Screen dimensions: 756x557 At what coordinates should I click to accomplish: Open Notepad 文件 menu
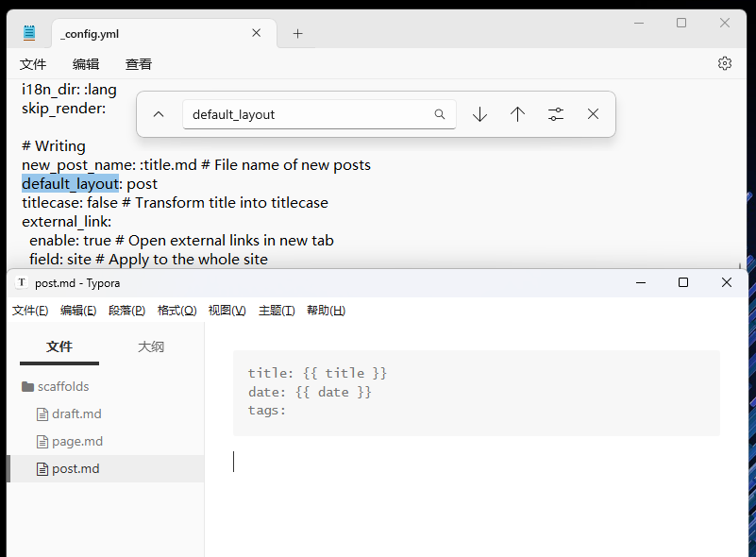pyautogui.click(x=33, y=64)
